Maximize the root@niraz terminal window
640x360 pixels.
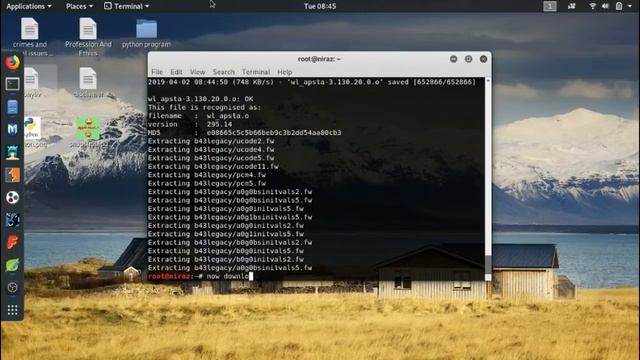[468, 59]
